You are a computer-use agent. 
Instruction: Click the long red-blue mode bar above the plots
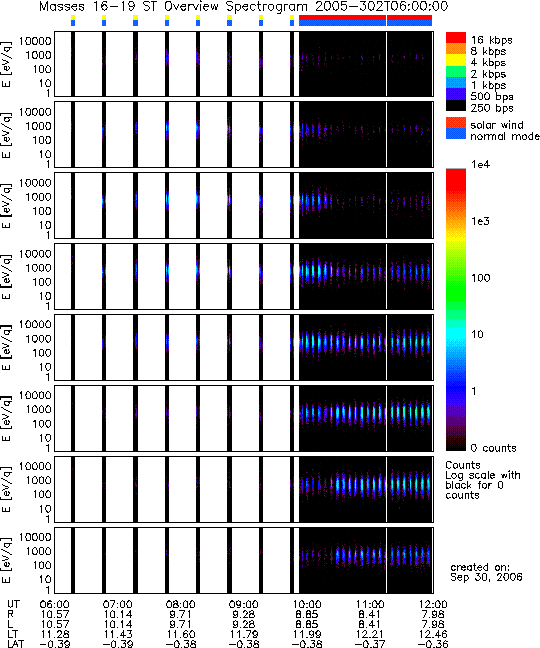click(366, 21)
